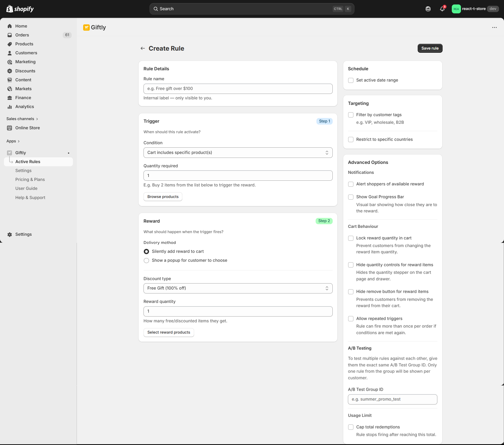
Task: Open Pricing & Plans in Giftly menu
Action: [x=30, y=180]
